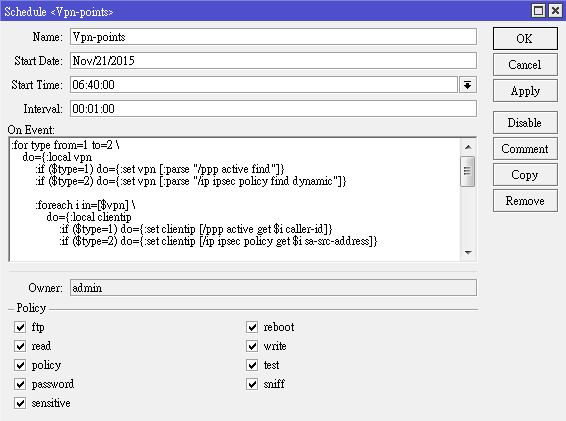Screen dimensions: 566x421
Task: Click the 'do={:local clientip' line
Action: point(89,217)
